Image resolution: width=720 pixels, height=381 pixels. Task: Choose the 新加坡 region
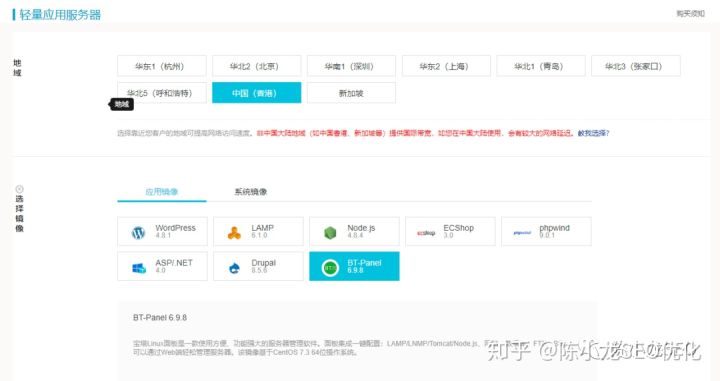point(351,93)
